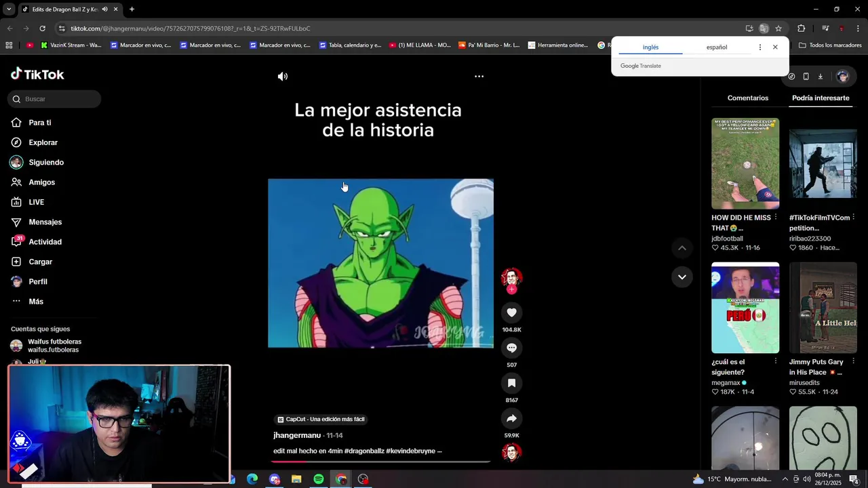The height and width of the screenshot is (488, 868).
Task: Expand the Más sidebar menu
Action: 35,302
